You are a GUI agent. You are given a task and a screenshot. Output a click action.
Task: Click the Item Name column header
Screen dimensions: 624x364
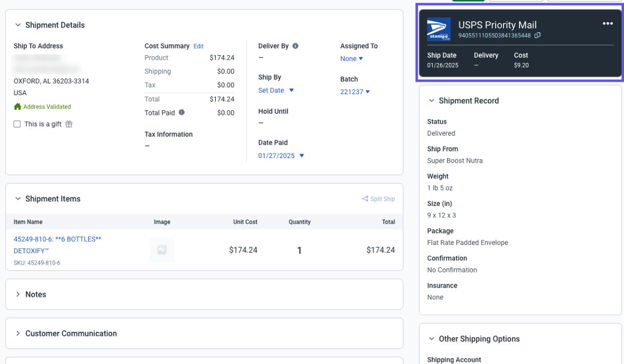[x=28, y=222]
